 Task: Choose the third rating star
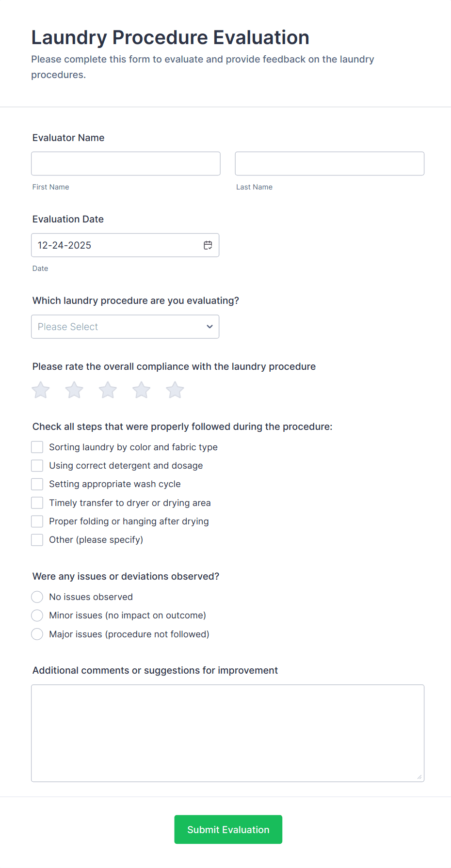108,390
